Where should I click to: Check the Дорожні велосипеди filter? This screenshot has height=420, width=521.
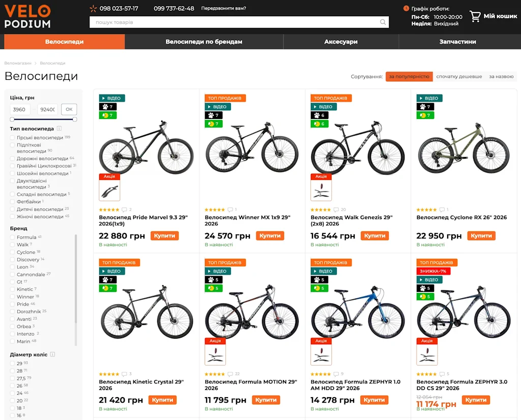12,158
